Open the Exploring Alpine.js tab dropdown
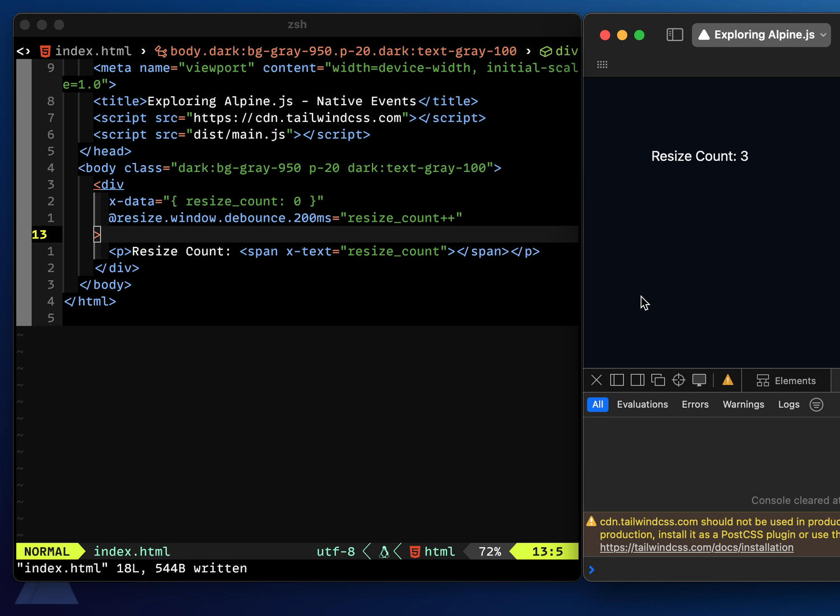 coord(823,35)
